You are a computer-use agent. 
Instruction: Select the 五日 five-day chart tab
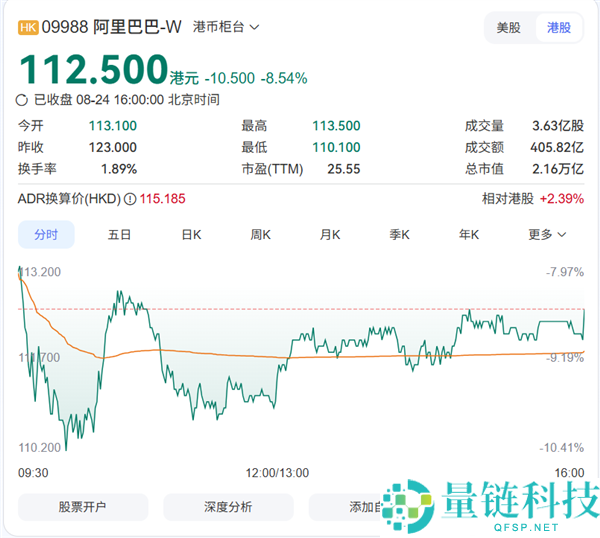pos(119,235)
